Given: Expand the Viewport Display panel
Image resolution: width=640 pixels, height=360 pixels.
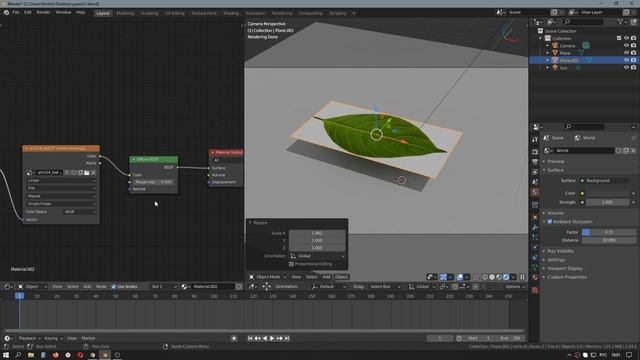Looking at the screenshot, I should [x=565, y=269].
